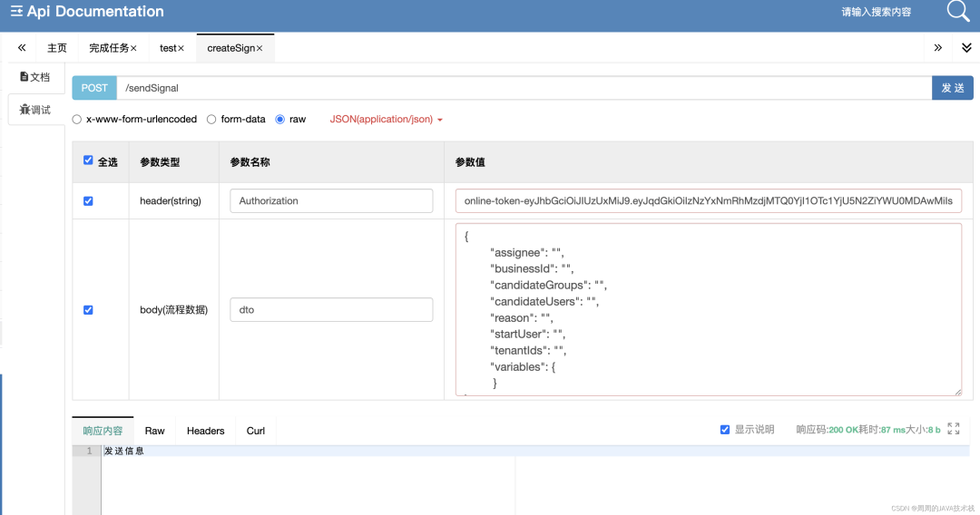The image size is (980, 515).
Task: Click the 87 ms response time text
Action: point(893,430)
